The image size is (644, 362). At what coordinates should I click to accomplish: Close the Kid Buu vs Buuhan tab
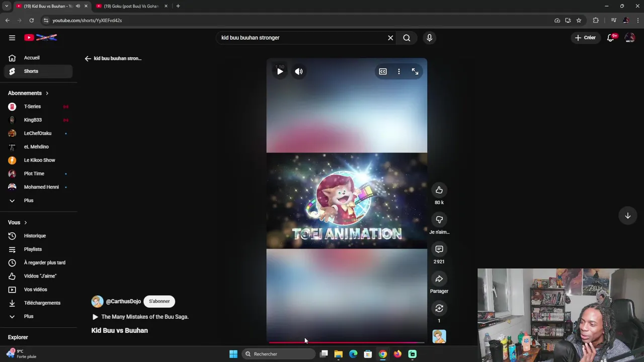[86, 6]
